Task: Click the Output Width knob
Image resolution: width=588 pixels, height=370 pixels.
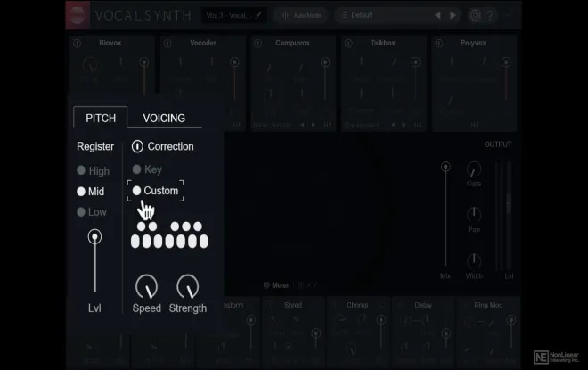Action: point(474,261)
